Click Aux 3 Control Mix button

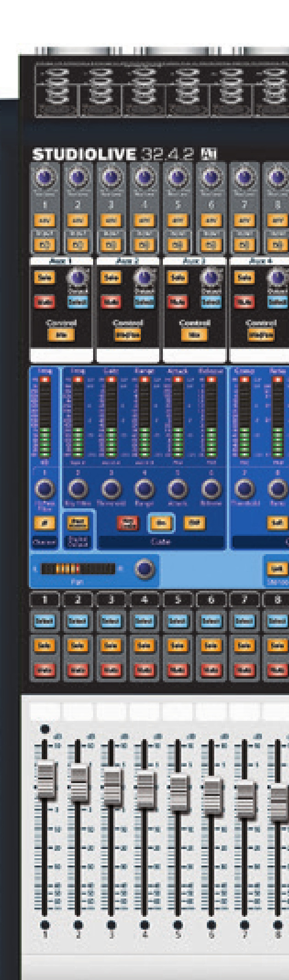[194, 335]
